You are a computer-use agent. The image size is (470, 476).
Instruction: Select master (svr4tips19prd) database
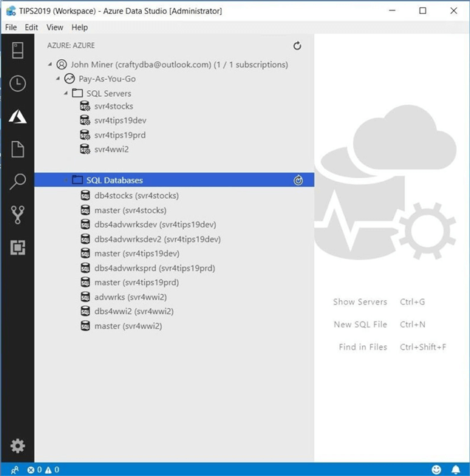tap(137, 282)
